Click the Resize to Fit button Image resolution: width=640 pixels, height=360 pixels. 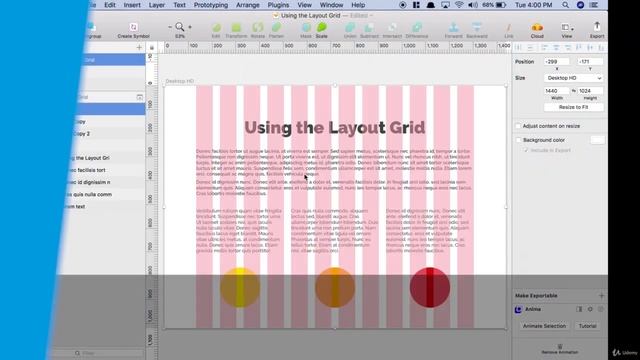point(573,107)
